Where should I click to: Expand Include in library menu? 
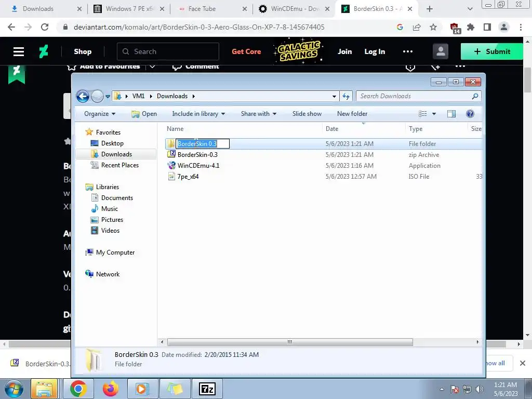pos(198,114)
